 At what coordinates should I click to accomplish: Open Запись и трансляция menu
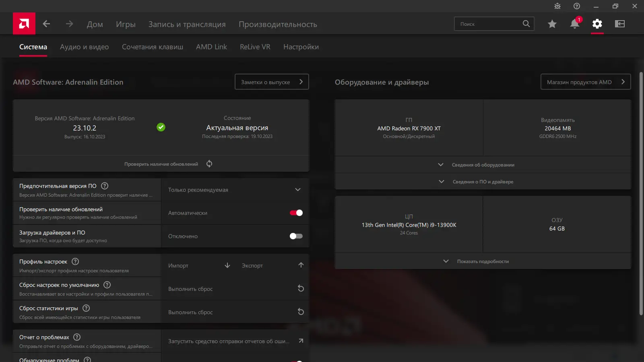tap(187, 24)
